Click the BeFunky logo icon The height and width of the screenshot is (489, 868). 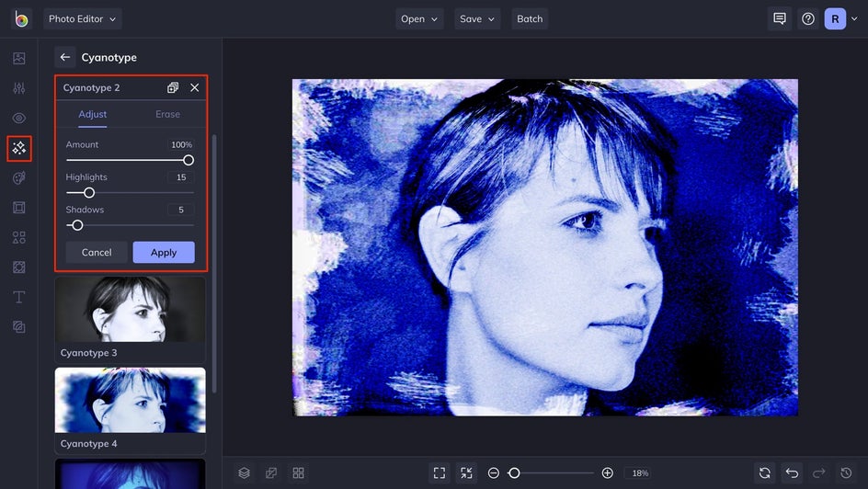click(21, 18)
